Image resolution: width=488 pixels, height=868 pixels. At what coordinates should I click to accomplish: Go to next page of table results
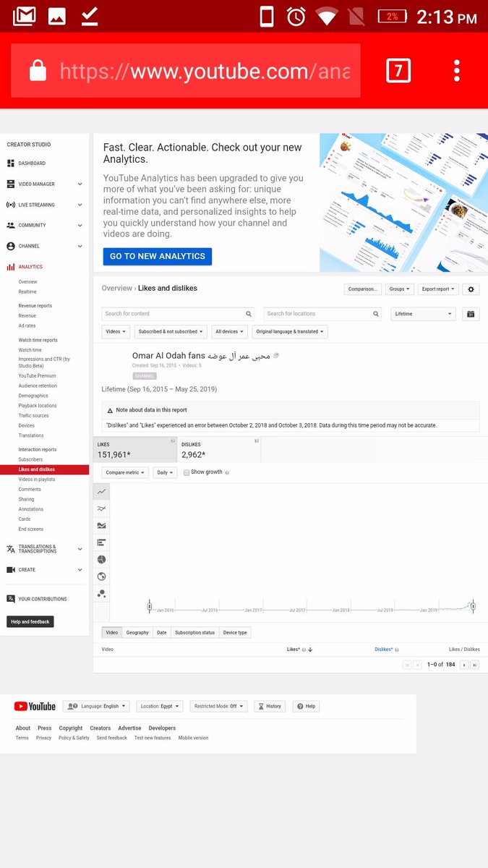tap(464, 665)
